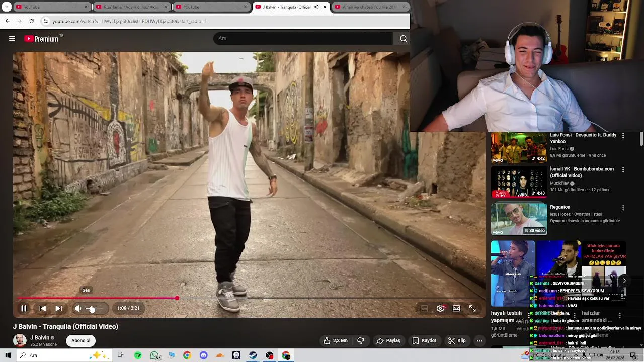Open Steam from the taskbar
644x362 pixels.
click(x=253, y=355)
